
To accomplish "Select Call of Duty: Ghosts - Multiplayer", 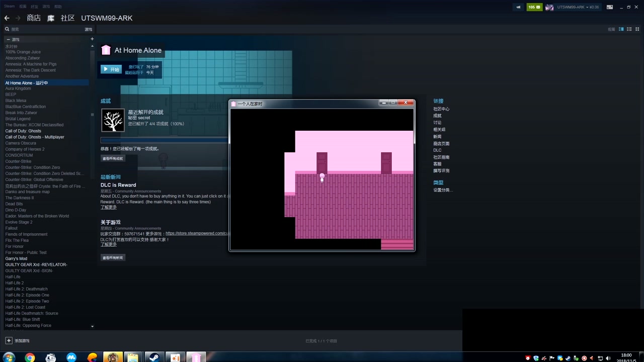I will [x=35, y=137].
